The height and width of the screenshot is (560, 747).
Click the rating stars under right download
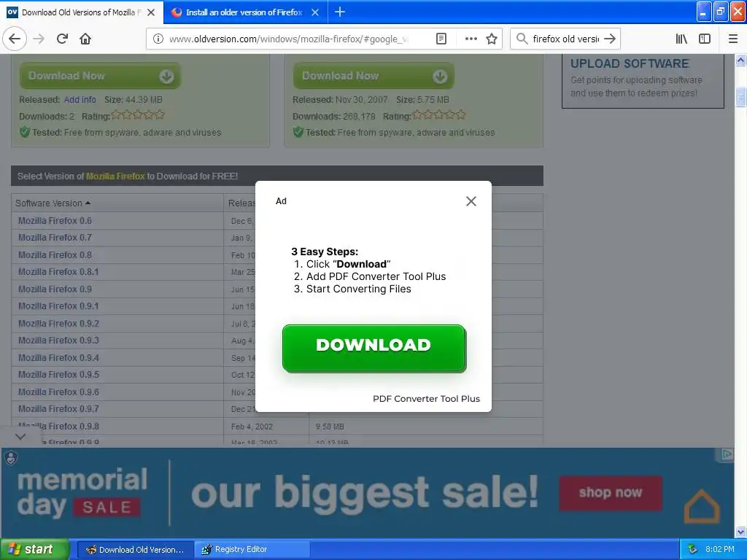(439, 114)
